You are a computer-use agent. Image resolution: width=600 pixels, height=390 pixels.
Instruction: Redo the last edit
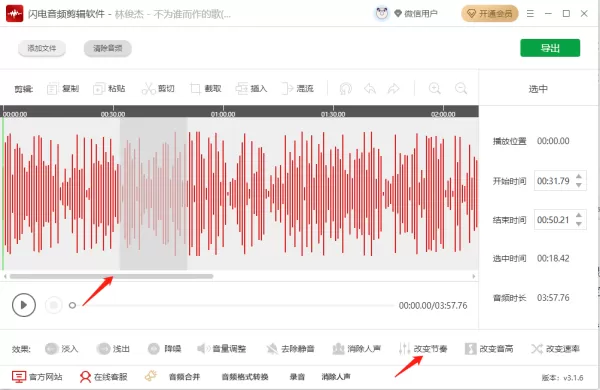[x=393, y=89]
